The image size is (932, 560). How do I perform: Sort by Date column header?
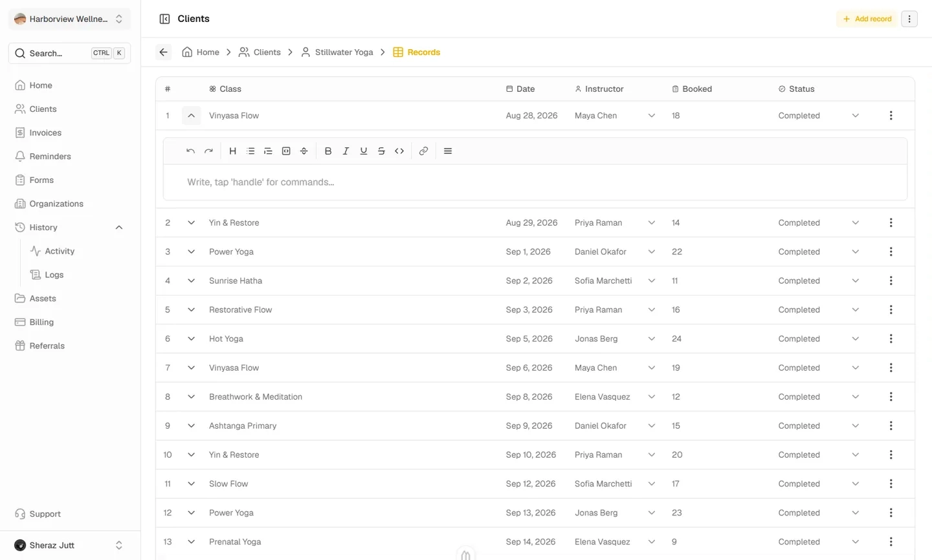(520, 89)
